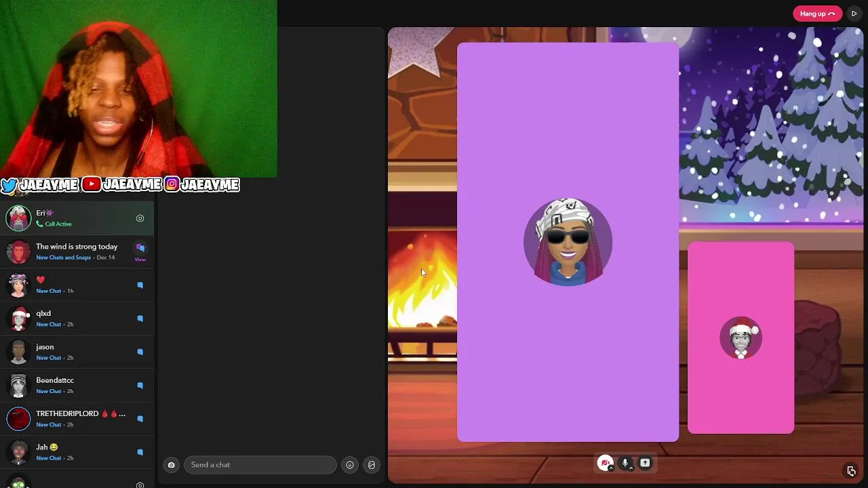Click heart contact's avatar in chat list

click(x=18, y=285)
